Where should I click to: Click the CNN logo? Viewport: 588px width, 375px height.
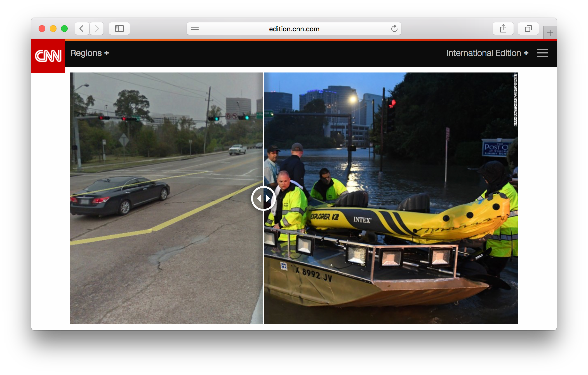48,56
